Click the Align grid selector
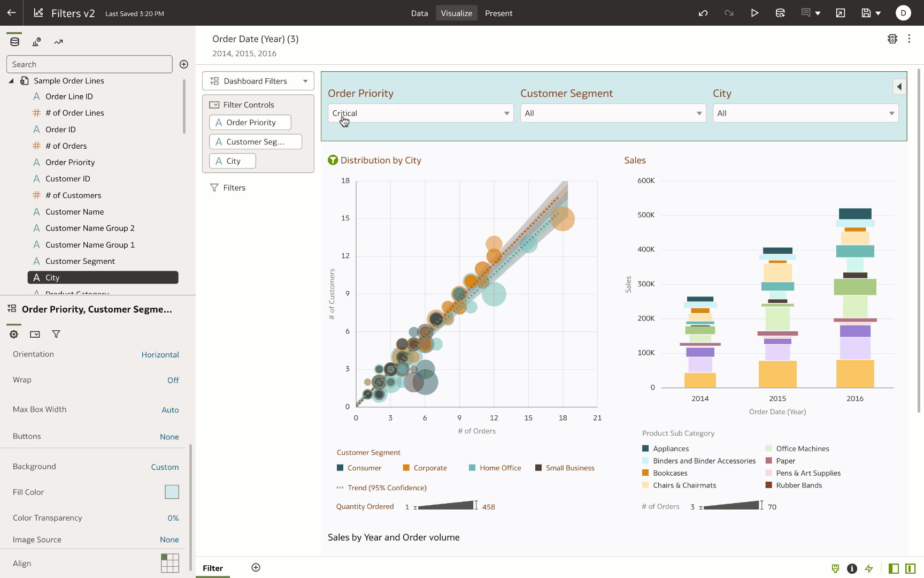The height and width of the screenshot is (578, 924). 170,563
